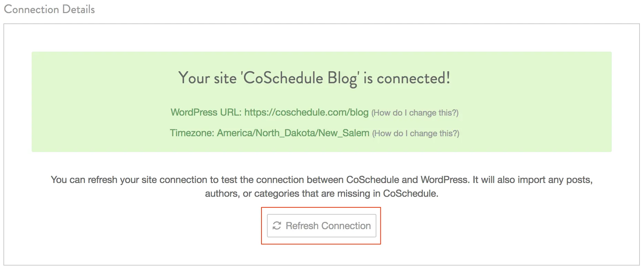Click the word 'connected!' in the banner
The image size is (644, 269).
point(414,78)
